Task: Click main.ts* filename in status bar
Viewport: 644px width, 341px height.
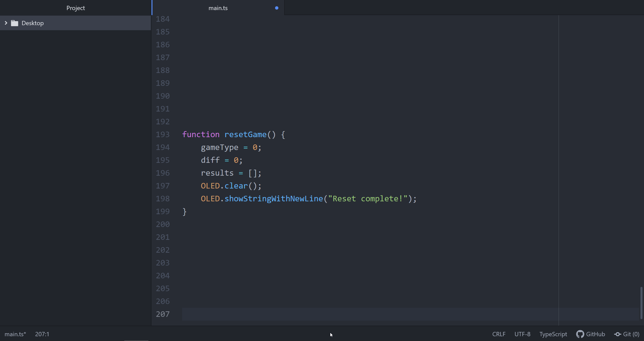Action: point(15,334)
